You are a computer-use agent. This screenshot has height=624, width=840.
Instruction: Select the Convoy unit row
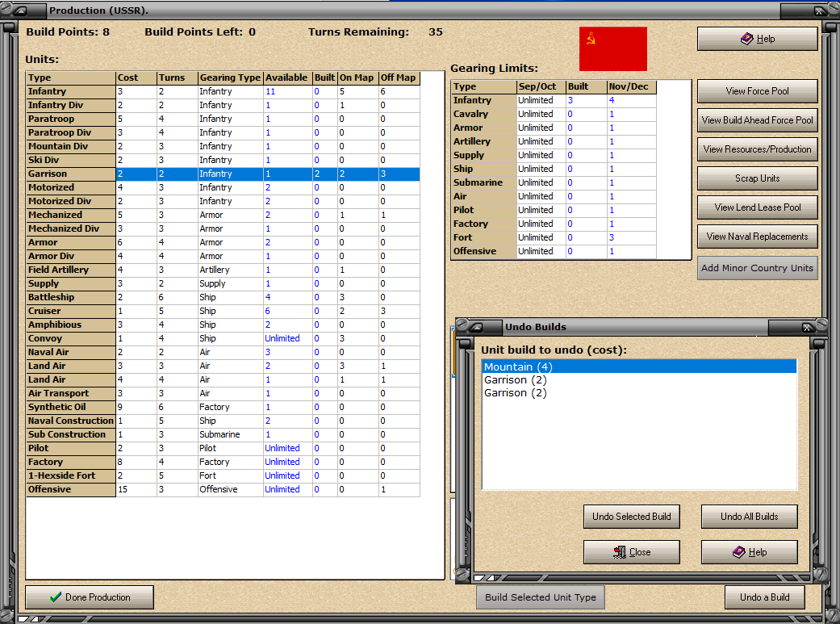tap(223, 339)
